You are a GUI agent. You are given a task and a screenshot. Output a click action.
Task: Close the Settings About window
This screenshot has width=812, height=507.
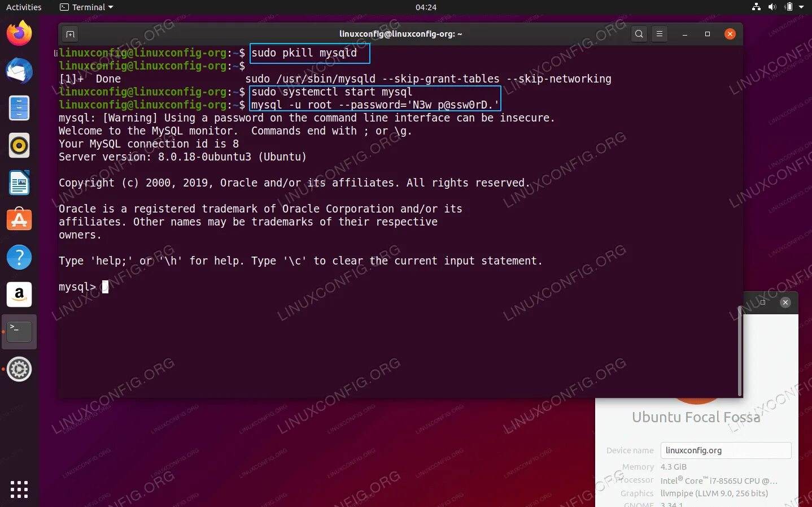coord(785,302)
